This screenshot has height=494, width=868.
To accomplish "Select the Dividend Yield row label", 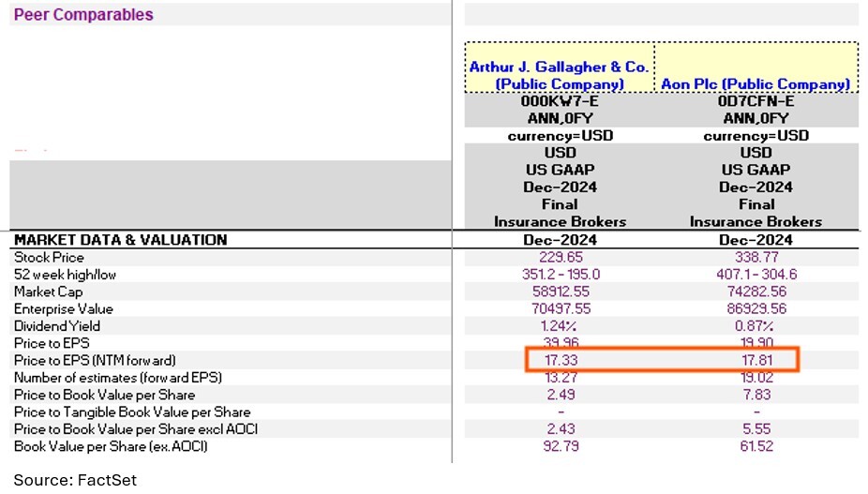I will click(57, 326).
